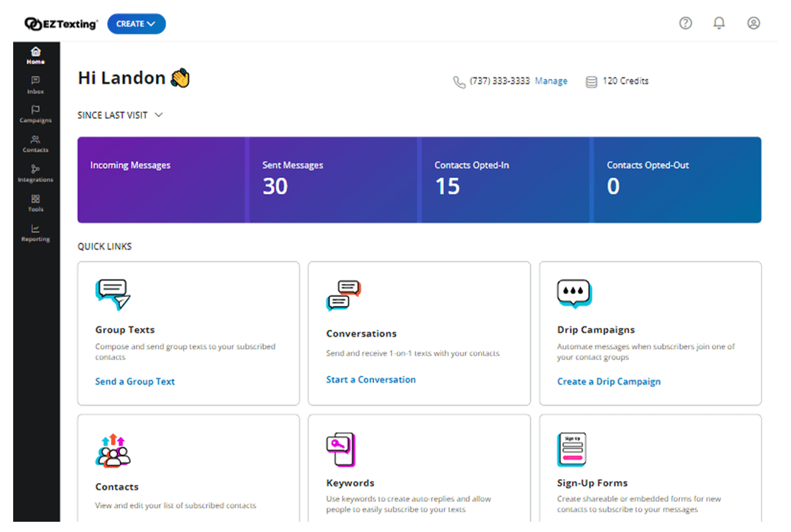Open Reporting in the sidebar

click(36, 233)
